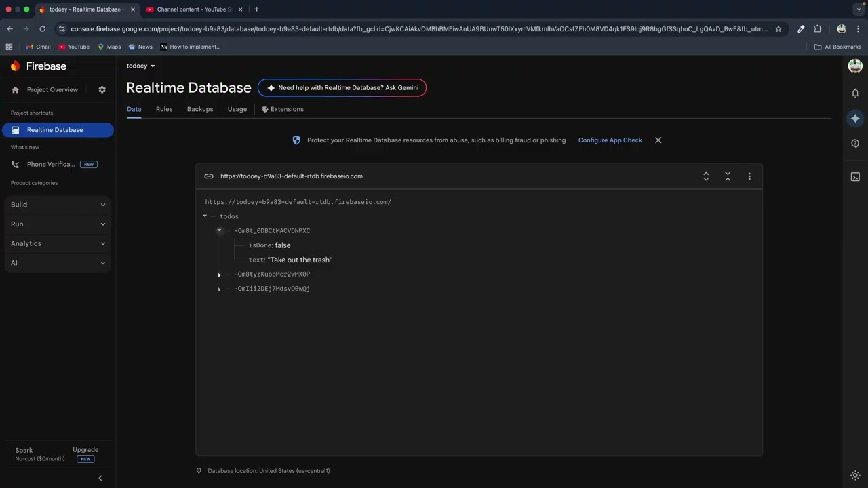Open the Firebase home logo

[39, 66]
